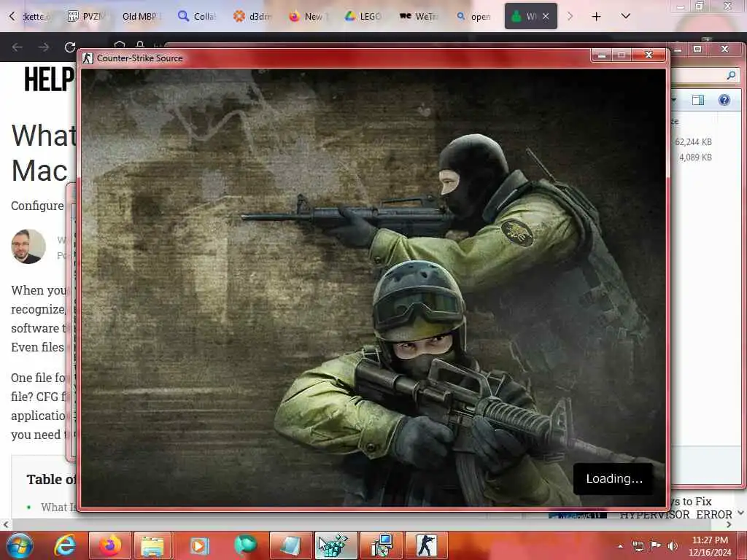Viewport: 747px width, 560px height.
Task: Show hidden tray icons arrow
Action: tap(620, 546)
